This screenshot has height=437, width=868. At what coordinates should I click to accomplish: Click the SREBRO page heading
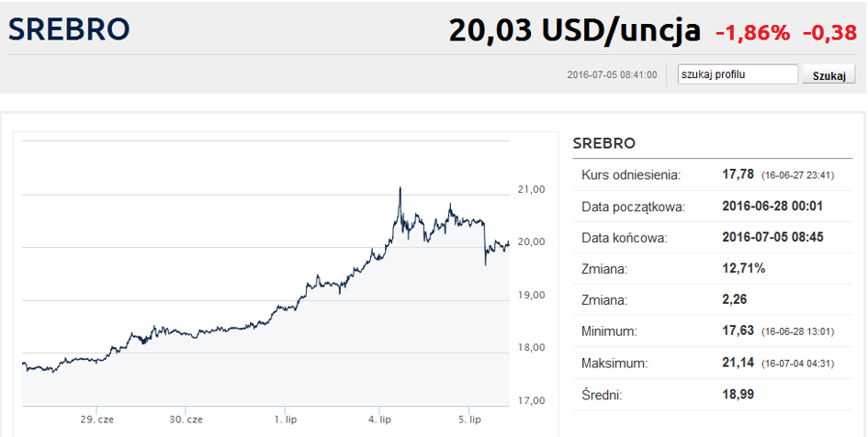pos(69,29)
